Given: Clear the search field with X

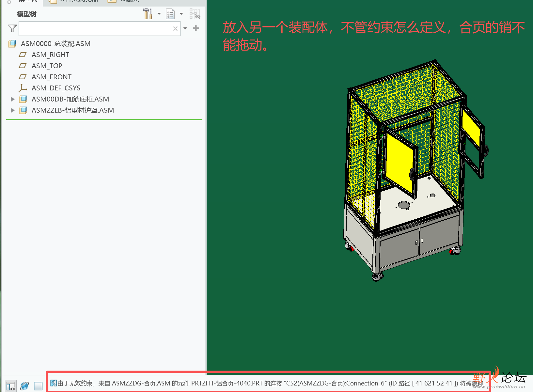Looking at the screenshot, I should point(175,29).
